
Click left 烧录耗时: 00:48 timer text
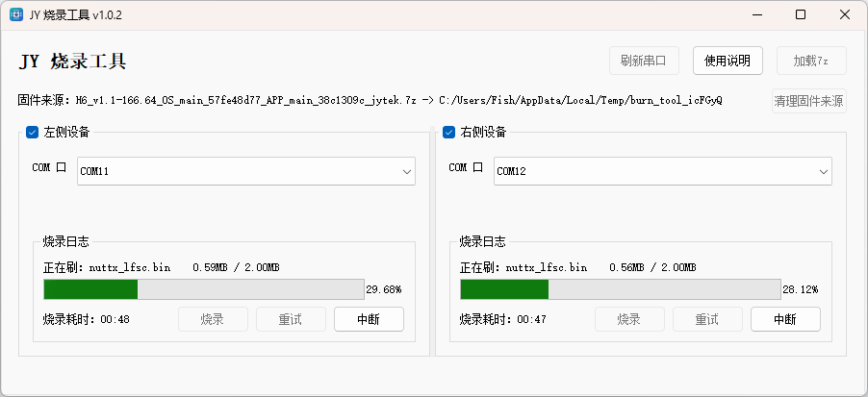point(87,319)
